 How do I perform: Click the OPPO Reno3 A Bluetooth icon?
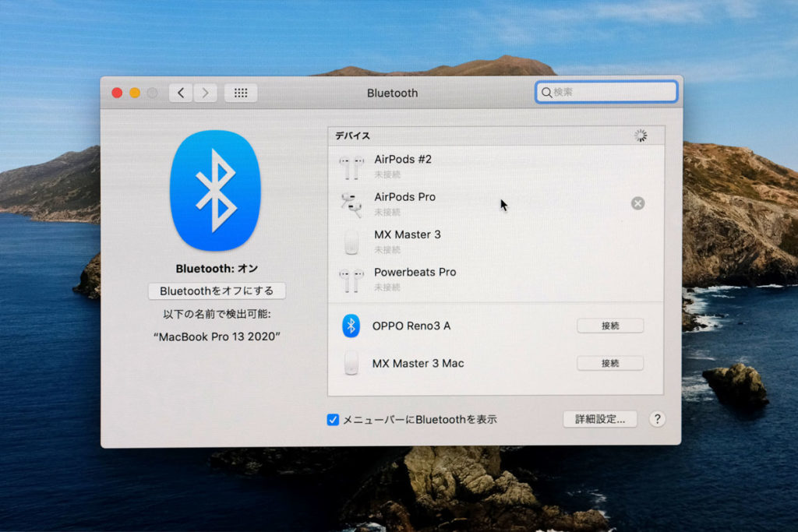tap(351, 326)
